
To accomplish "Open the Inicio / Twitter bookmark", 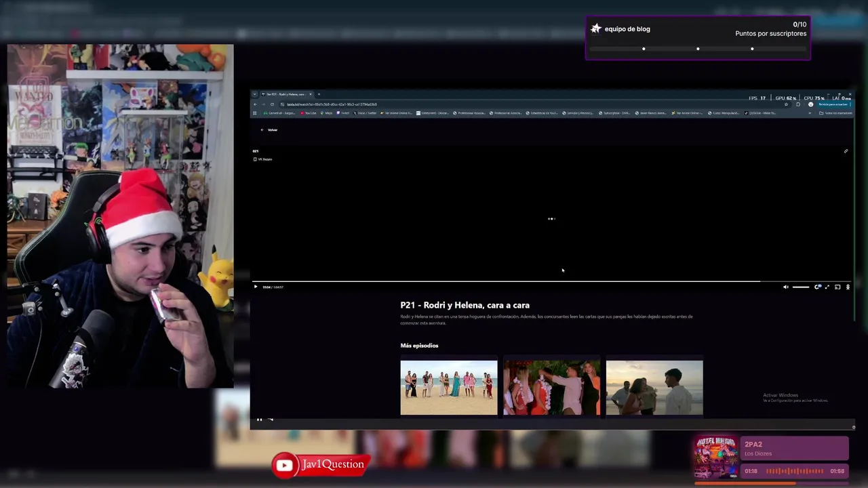I will (365, 113).
